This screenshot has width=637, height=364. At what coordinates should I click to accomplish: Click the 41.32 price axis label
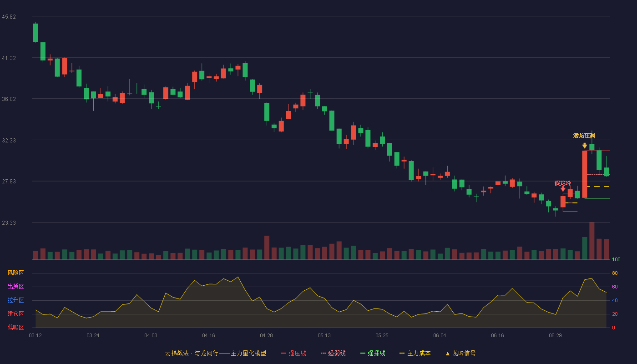pos(9,58)
